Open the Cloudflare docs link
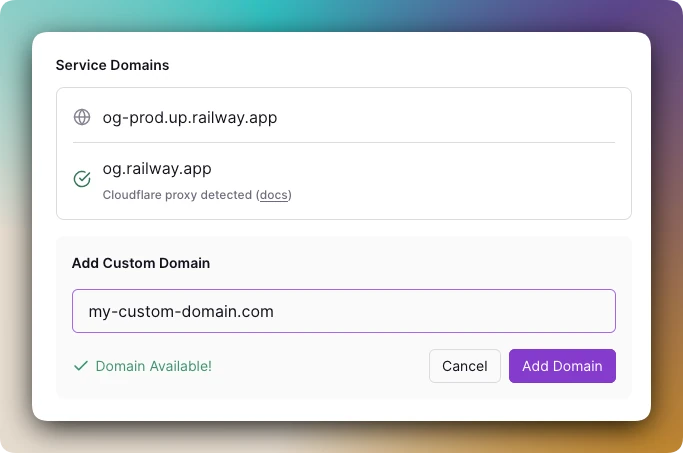 point(274,195)
